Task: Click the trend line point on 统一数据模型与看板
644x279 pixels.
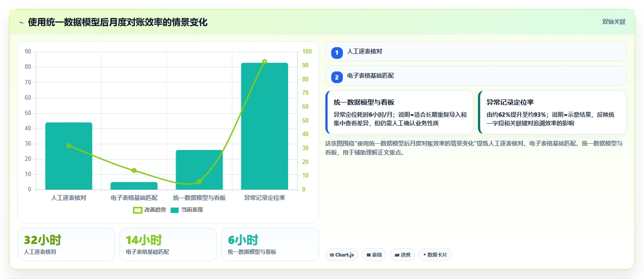Action: pyautogui.click(x=199, y=182)
